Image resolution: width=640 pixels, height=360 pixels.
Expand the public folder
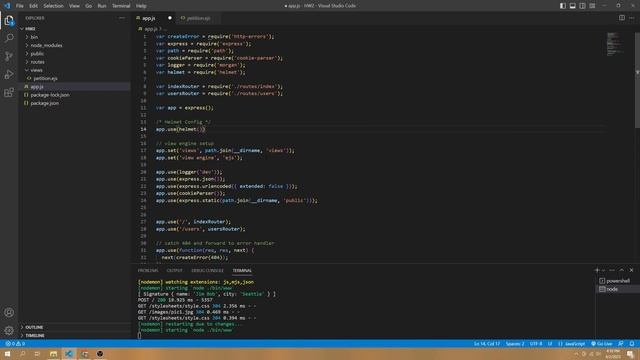click(37, 53)
